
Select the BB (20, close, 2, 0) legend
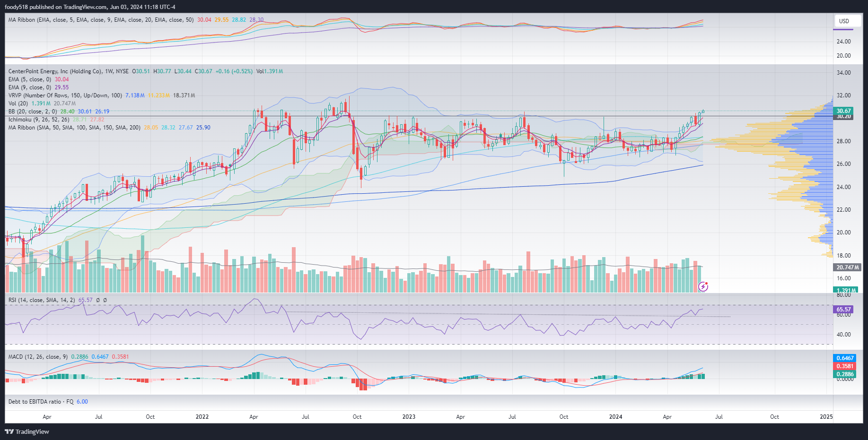click(x=33, y=112)
